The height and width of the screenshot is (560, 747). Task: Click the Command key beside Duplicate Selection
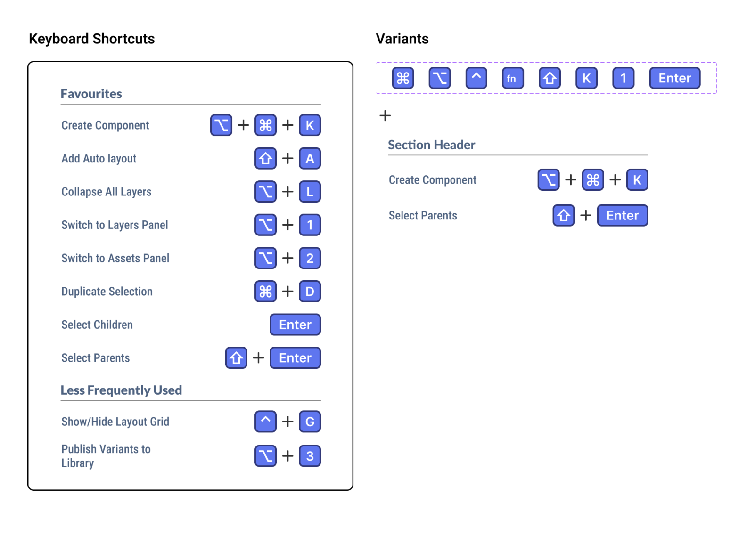(x=265, y=292)
